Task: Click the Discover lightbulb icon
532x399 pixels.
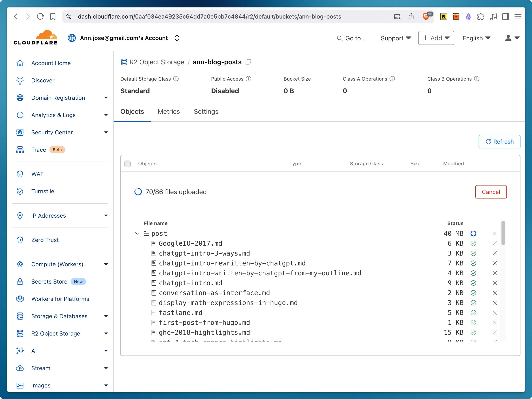Action: (20, 80)
